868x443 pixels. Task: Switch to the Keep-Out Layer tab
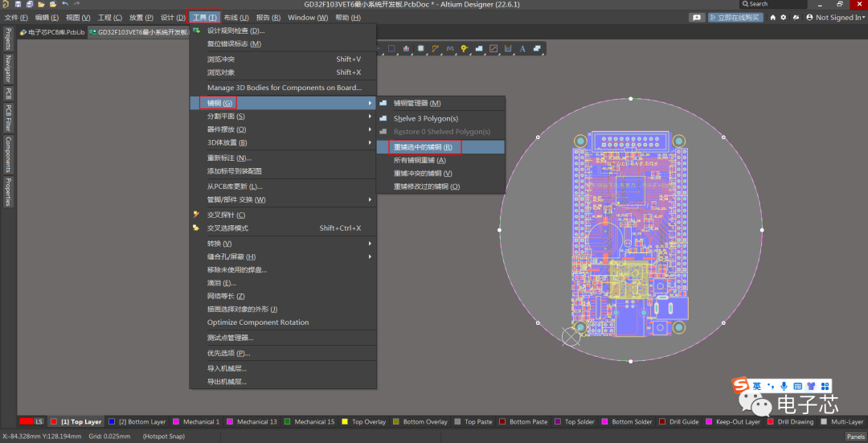click(x=732, y=422)
